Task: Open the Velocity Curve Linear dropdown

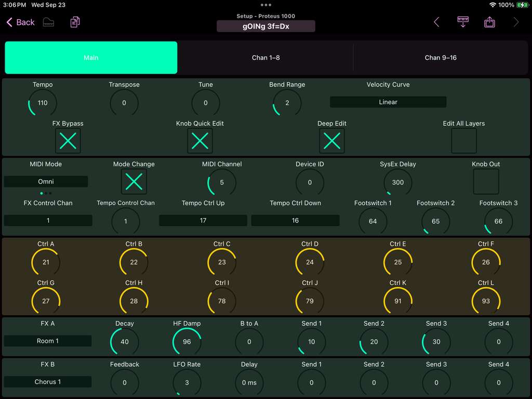Action: (x=388, y=102)
